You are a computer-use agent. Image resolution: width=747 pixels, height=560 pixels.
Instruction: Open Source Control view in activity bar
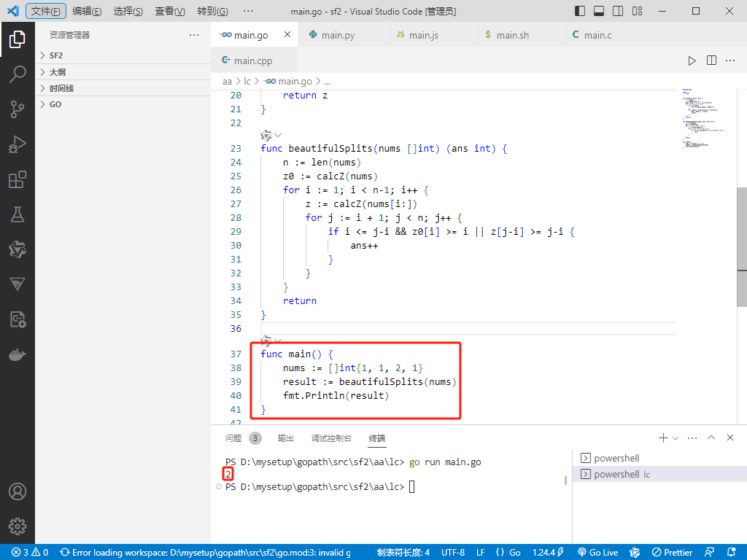pyautogui.click(x=18, y=109)
